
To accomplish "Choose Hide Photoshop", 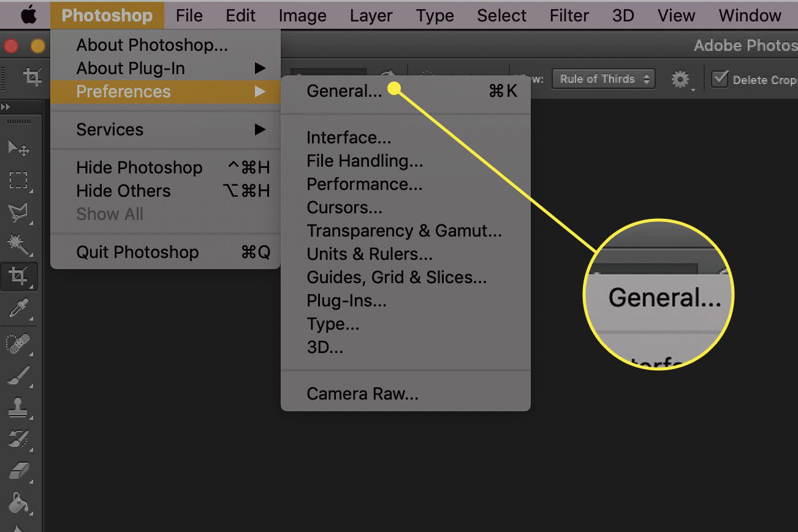I will click(x=165, y=167).
